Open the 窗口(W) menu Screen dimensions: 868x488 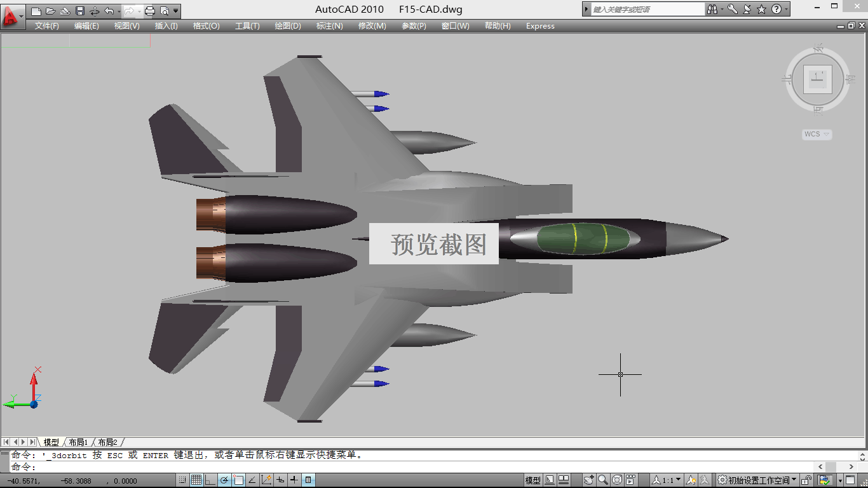[455, 26]
